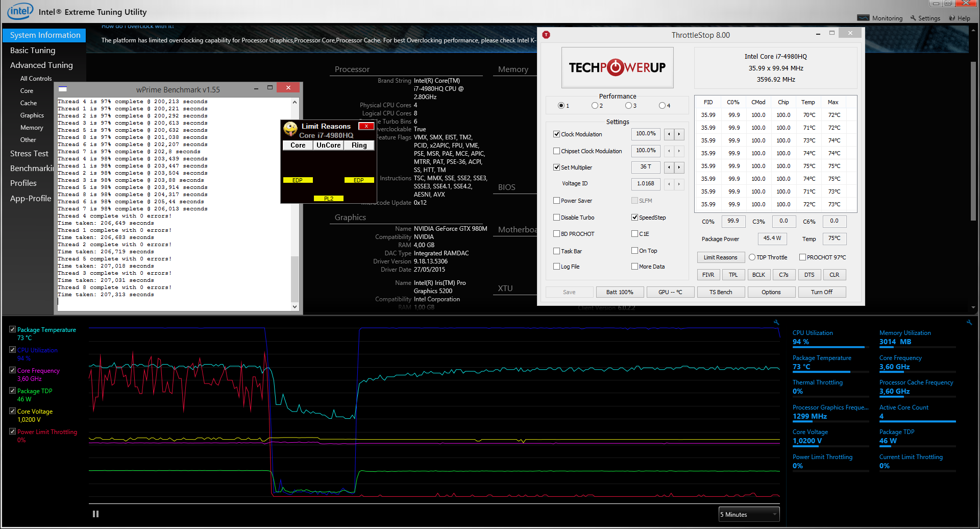980x529 pixels.
Task: Click wPrime Benchmark window title icon
Action: pos(63,89)
